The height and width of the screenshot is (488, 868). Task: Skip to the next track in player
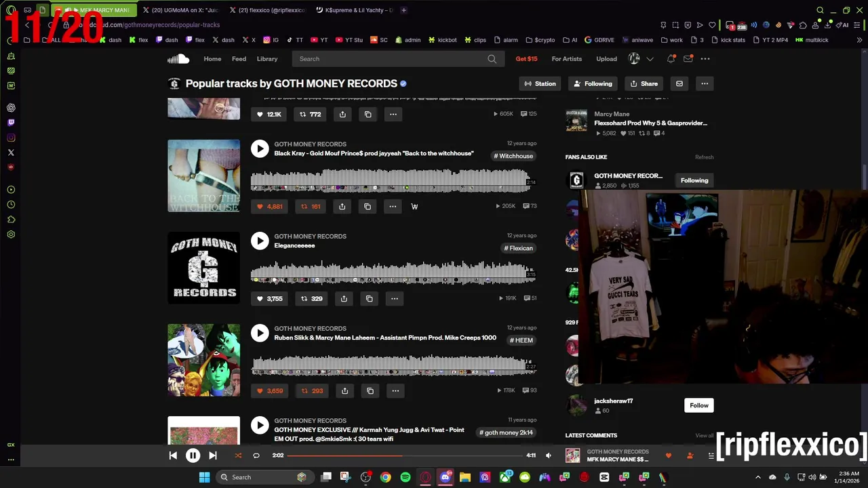point(212,455)
